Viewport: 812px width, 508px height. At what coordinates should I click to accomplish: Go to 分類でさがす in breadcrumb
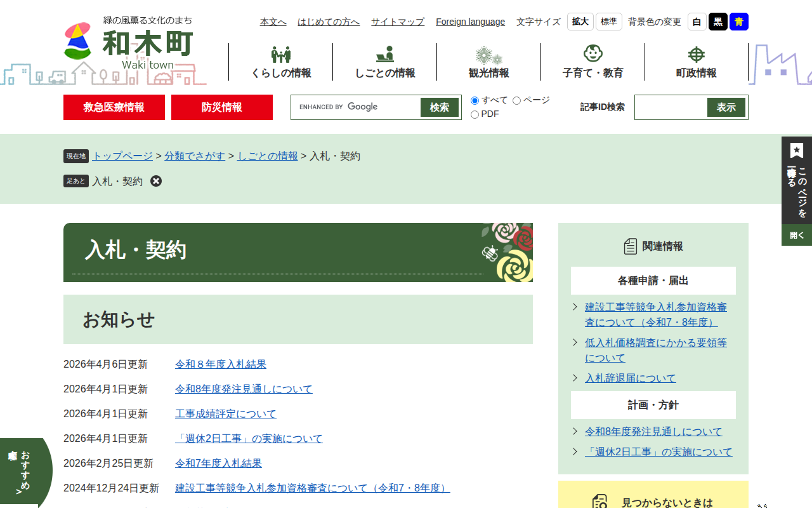[195, 156]
